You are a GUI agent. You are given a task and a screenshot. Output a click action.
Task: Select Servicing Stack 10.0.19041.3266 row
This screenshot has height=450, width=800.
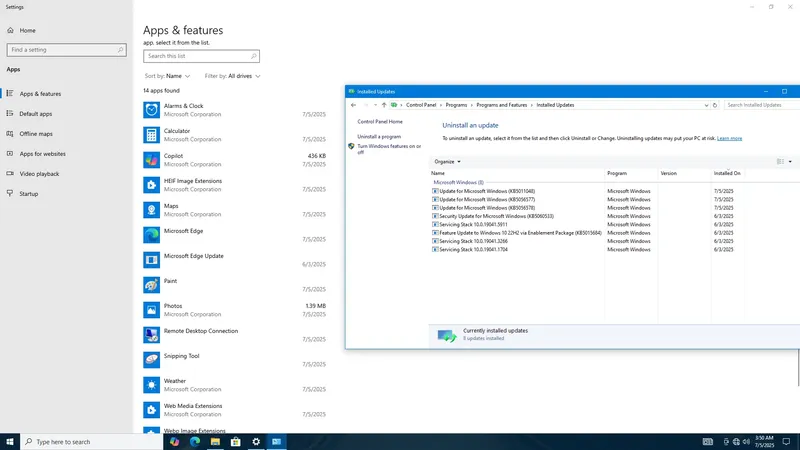pos(473,241)
